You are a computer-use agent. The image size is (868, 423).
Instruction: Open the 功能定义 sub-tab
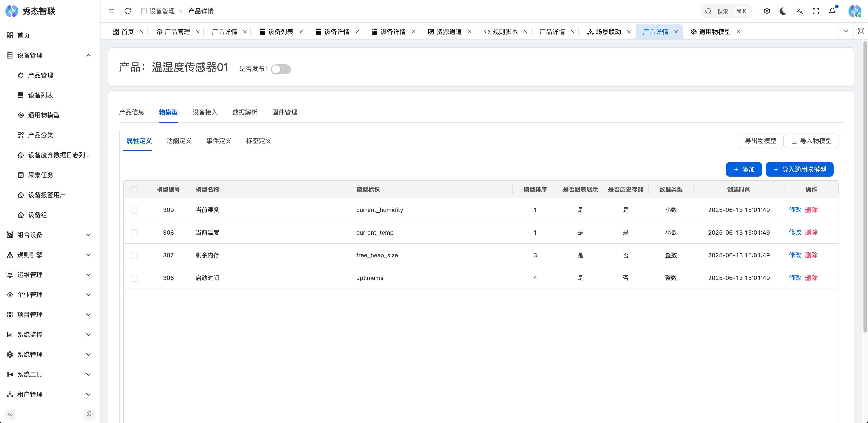pos(179,141)
